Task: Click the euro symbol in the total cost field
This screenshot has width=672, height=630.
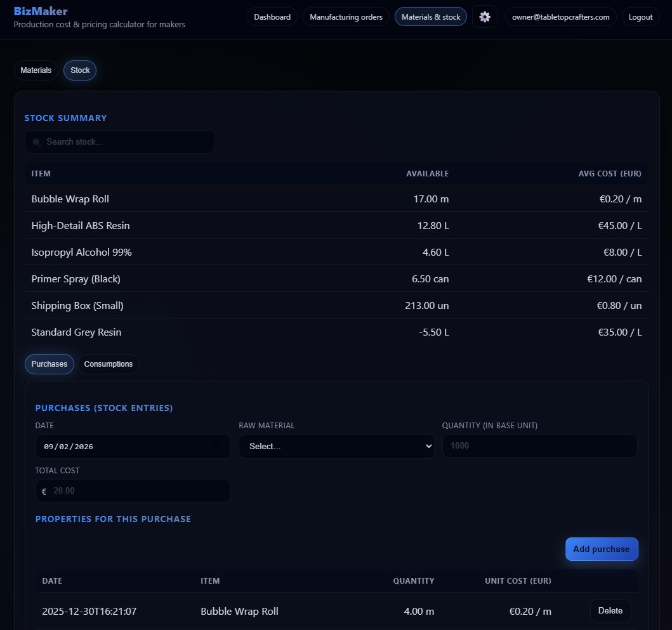Action: (x=43, y=492)
